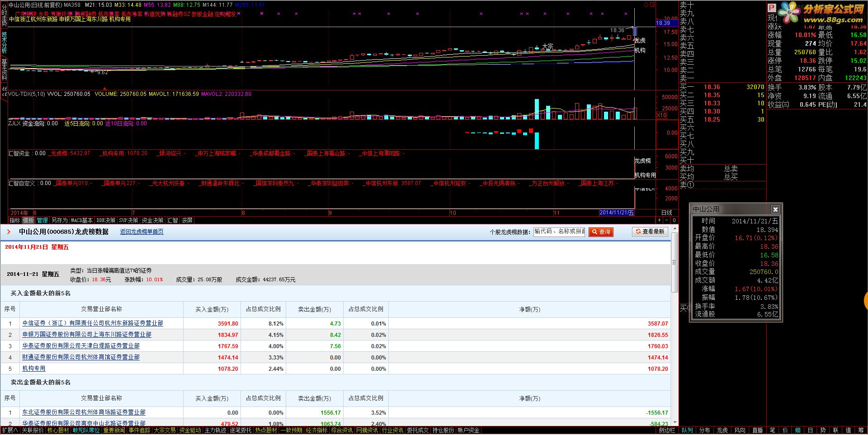Open 申银万国证券上海东川路 branch link

point(87,335)
